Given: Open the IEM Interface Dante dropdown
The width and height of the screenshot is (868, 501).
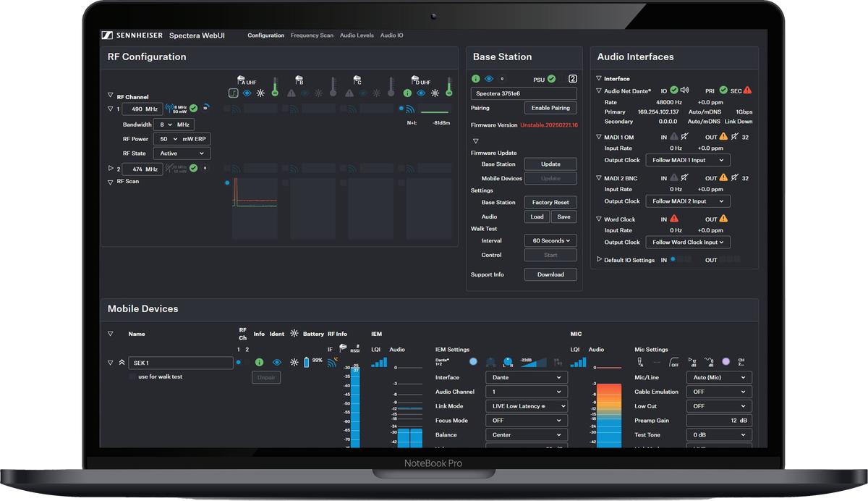Looking at the screenshot, I should (x=527, y=377).
